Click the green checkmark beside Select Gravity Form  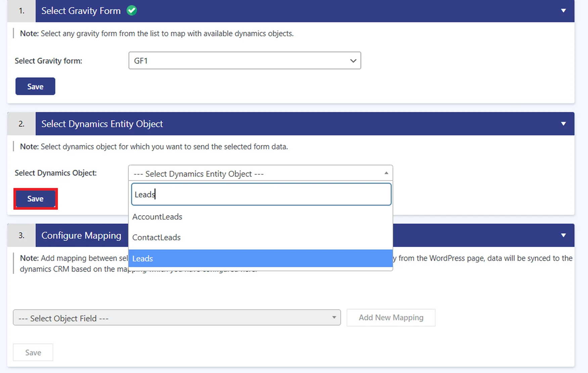(132, 10)
